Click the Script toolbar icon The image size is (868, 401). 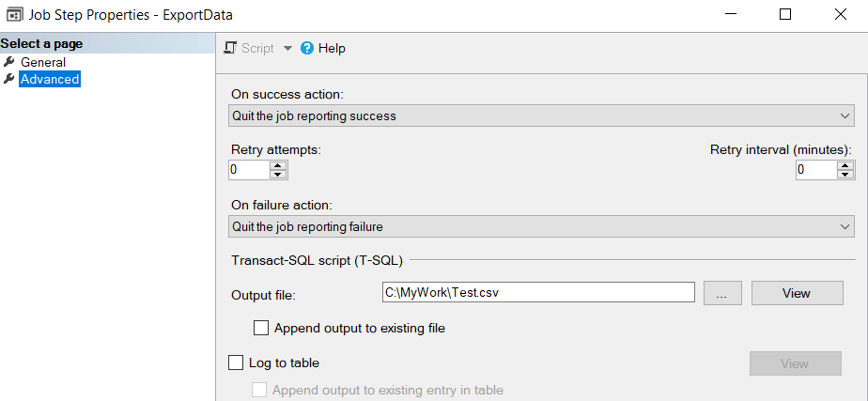click(x=230, y=48)
